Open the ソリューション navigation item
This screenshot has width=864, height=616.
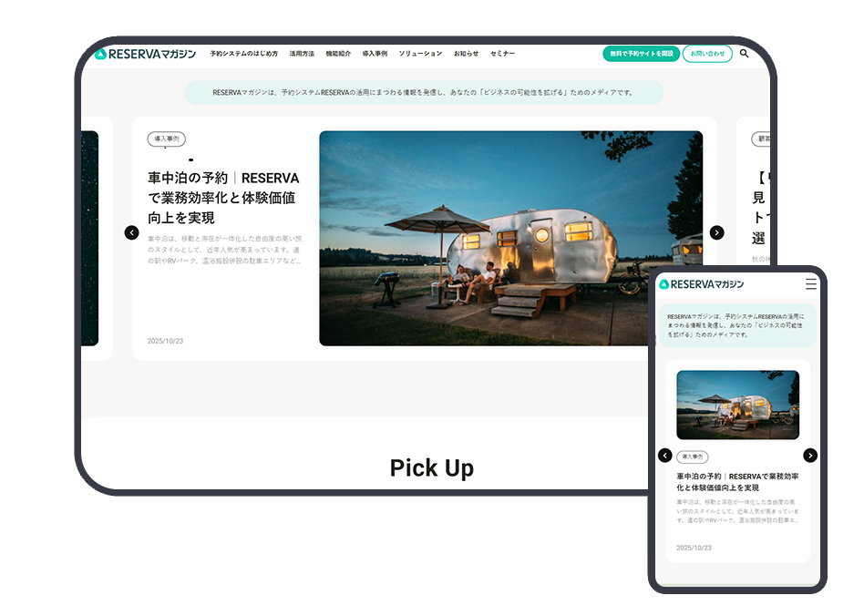[420, 54]
